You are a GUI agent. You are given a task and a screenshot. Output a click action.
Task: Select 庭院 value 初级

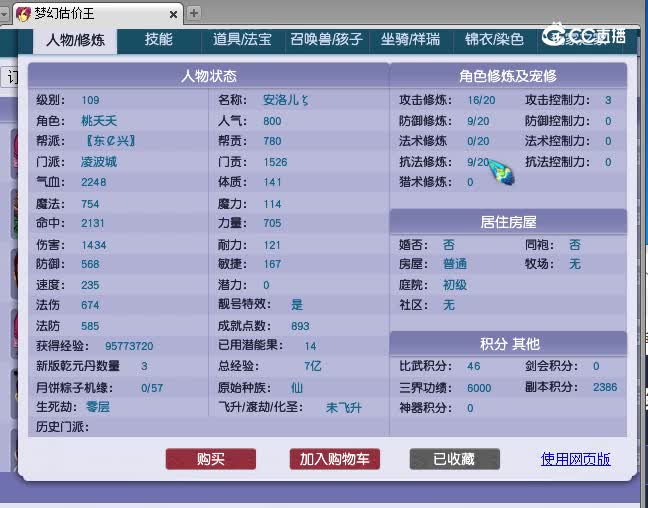455,285
